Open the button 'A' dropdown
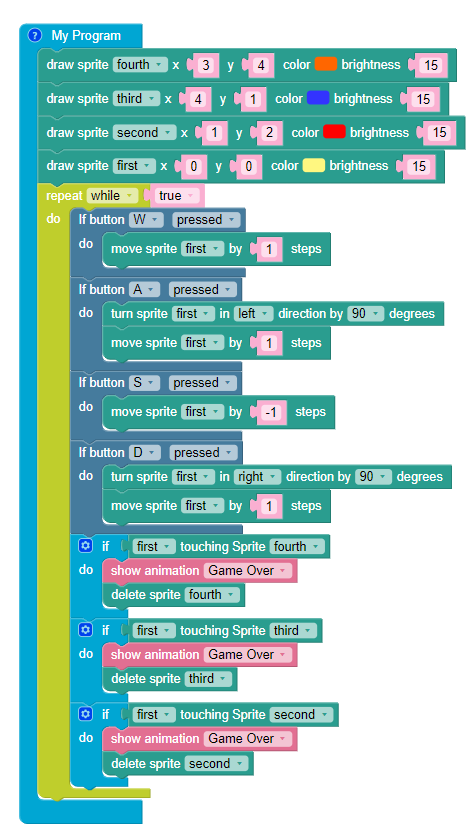This screenshot has height=832, width=468. pos(144,290)
